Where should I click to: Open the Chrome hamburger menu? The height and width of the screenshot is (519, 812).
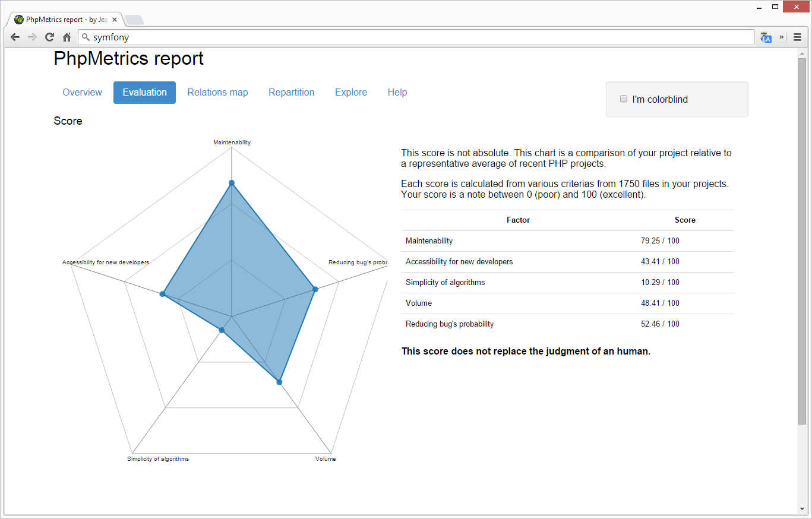[x=797, y=37]
